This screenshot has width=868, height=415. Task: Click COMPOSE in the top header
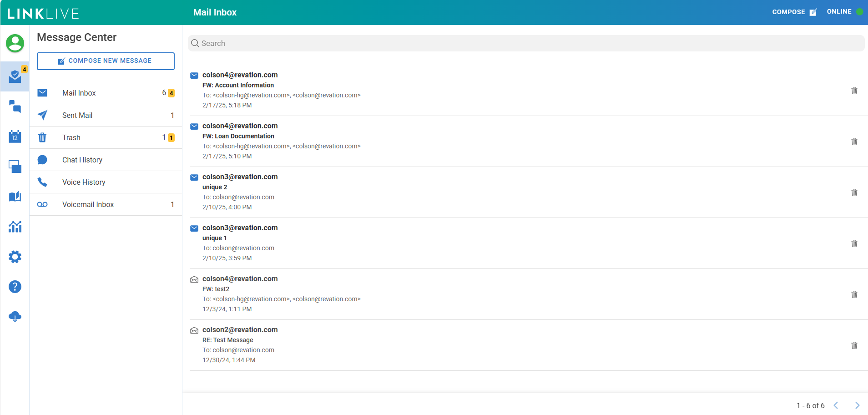(x=794, y=12)
